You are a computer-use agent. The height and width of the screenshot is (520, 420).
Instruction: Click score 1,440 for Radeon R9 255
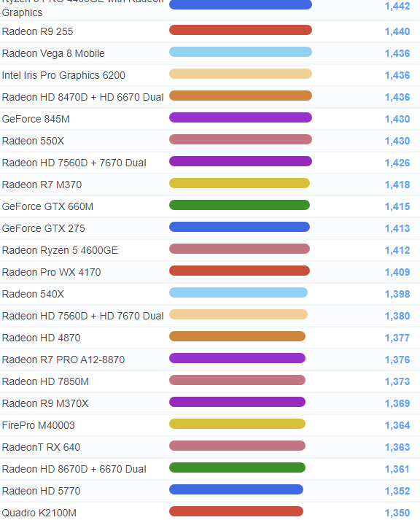coord(397,31)
